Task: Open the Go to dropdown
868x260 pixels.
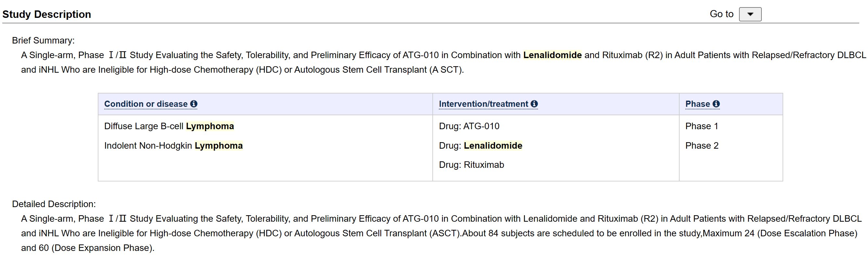Action: pyautogui.click(x=750, y=14)
